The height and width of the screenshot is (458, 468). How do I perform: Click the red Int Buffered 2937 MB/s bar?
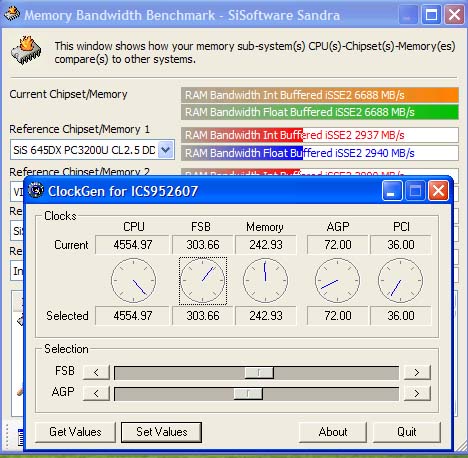point(320,135)
